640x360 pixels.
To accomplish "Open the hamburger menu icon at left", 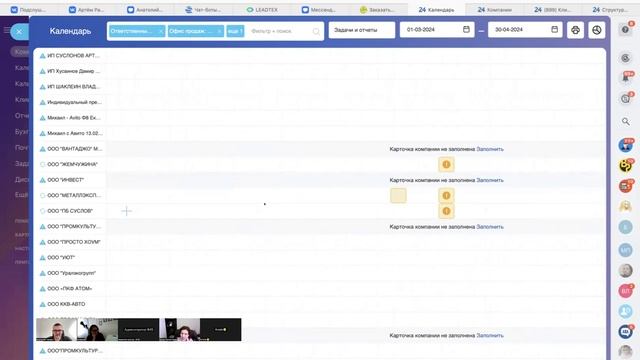I will (7, 30).
